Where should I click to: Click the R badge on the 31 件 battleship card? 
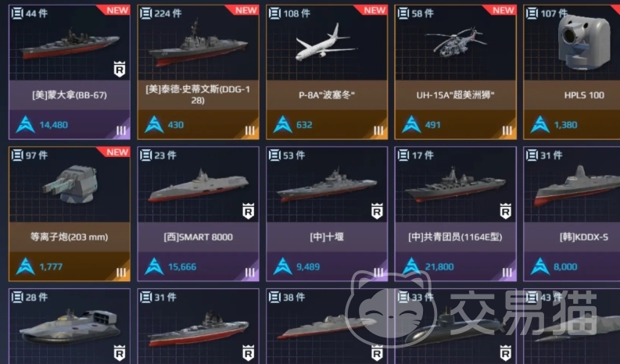point(248,353)
